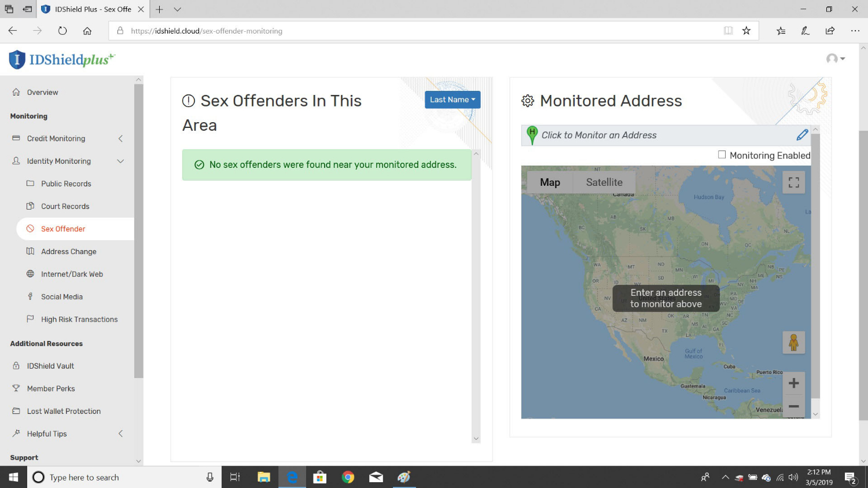Open the user account avatar menu
The height and width of the screenshot is (488, 868).
(x=835, y=58)
